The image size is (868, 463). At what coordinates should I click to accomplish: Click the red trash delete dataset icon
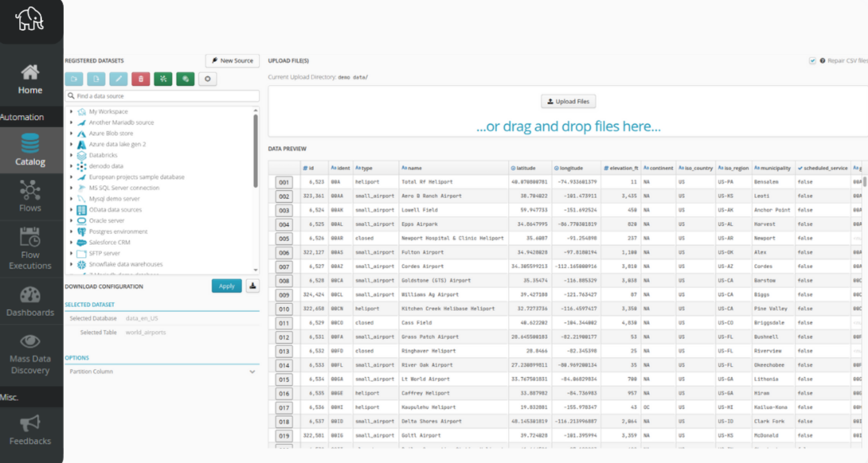click(140, 79)
